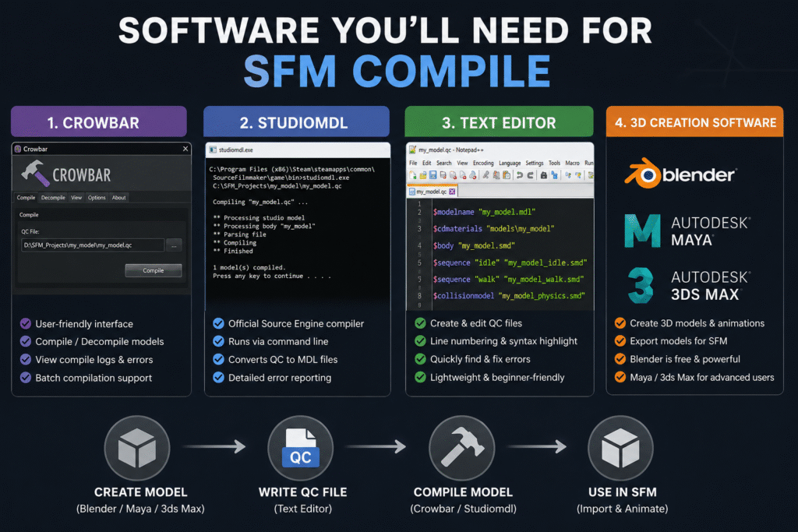The image size is (798, 532).
Task: Click Cut scissors icon in Notepad++ toolbar
Action: point(486,175)
